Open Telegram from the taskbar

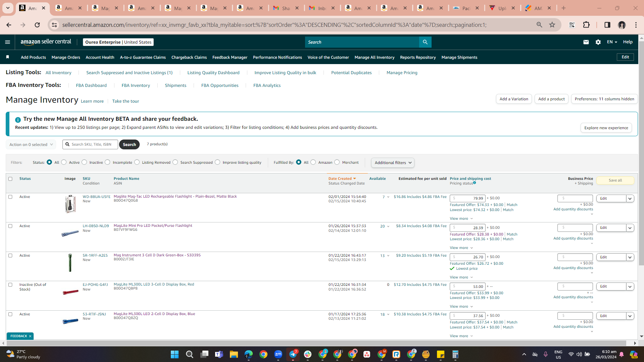[293, 354]
